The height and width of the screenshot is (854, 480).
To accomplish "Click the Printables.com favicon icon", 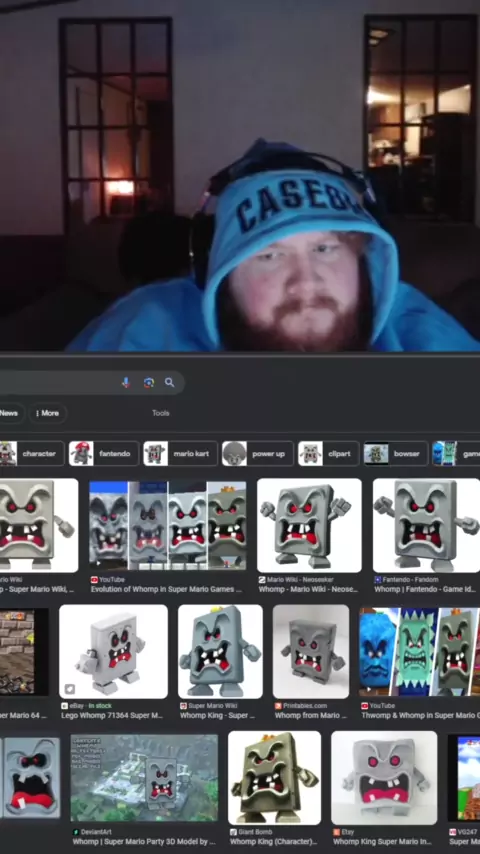I will pyautogui.click(x=278, y=706).
